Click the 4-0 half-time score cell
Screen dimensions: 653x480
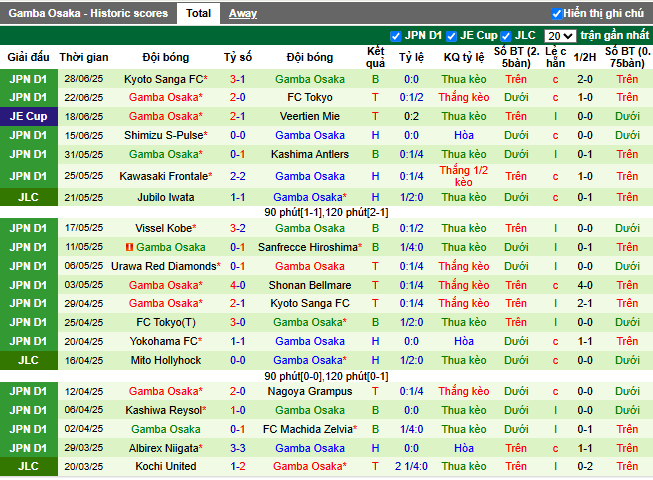click(x=585, y=285)
